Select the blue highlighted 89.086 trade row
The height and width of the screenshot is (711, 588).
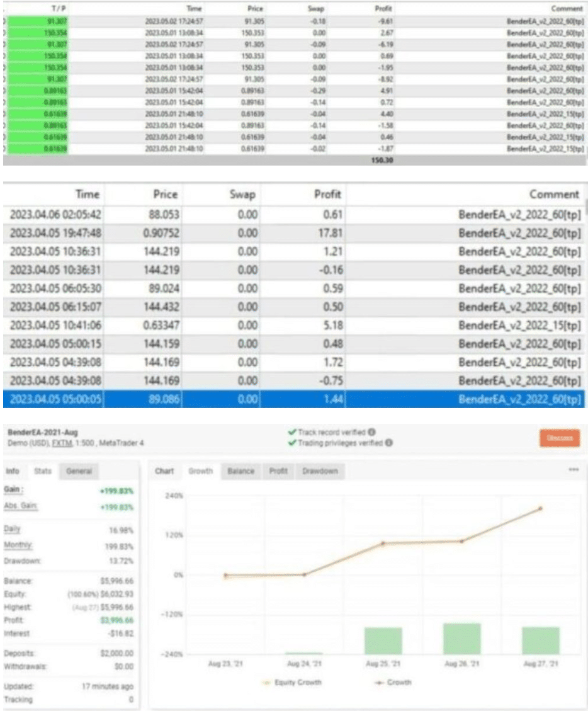pos(293,399)
